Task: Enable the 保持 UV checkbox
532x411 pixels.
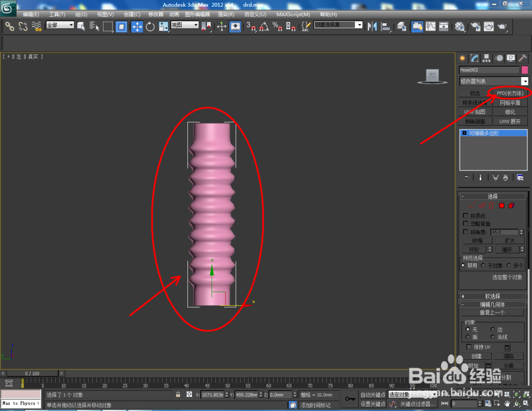Action: tap(469, 347)
